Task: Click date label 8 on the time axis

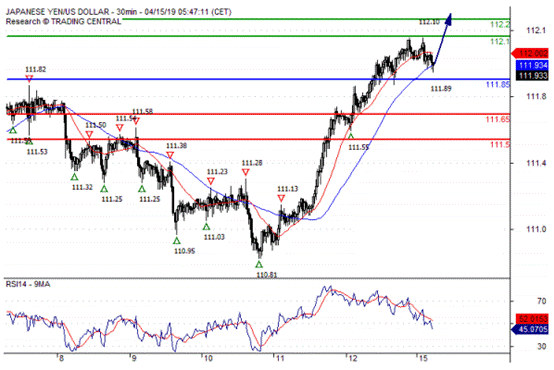Action: [x=61, y=359]
